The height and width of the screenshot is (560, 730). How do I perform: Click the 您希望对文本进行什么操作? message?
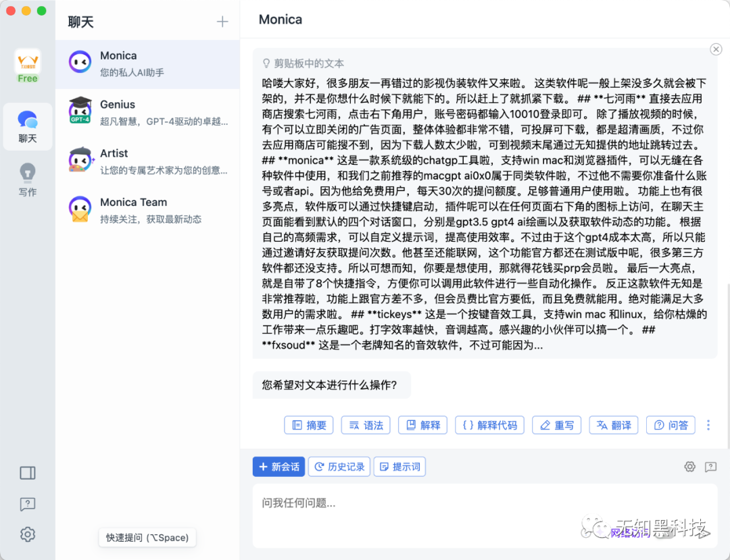[330, 385]
